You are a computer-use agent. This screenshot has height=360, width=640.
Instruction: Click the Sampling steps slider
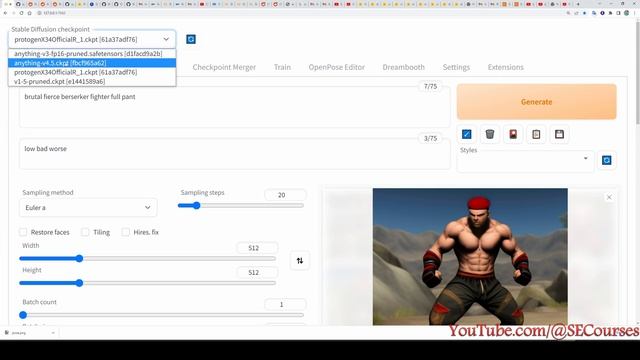pos(241,205)
